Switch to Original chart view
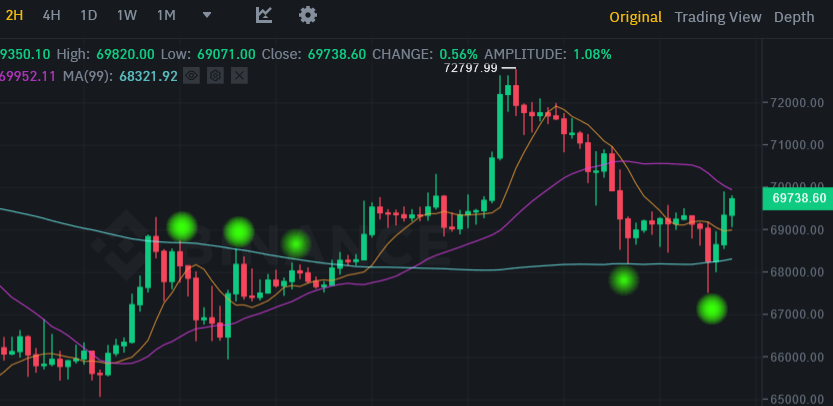833x406 pixels. [x=635, y=17]
